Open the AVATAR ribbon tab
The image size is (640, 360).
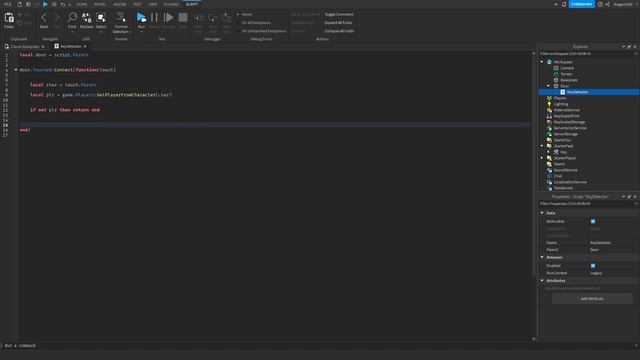(120, 4)
